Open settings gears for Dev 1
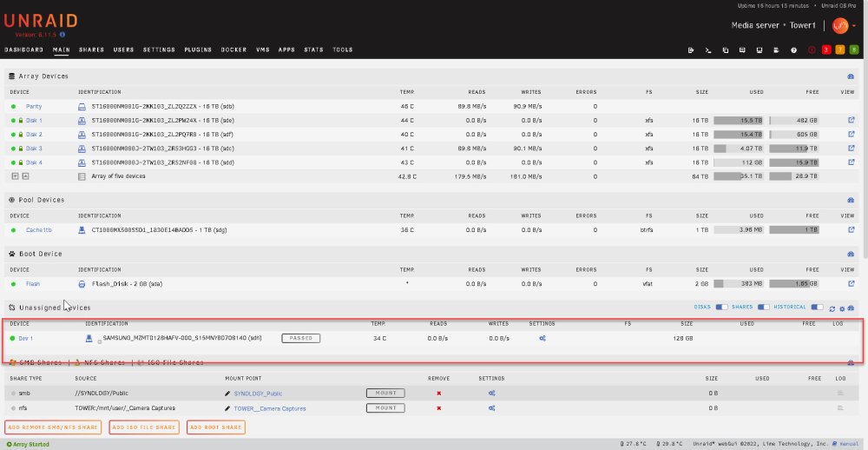868x450 pixels. pos(542,338)
